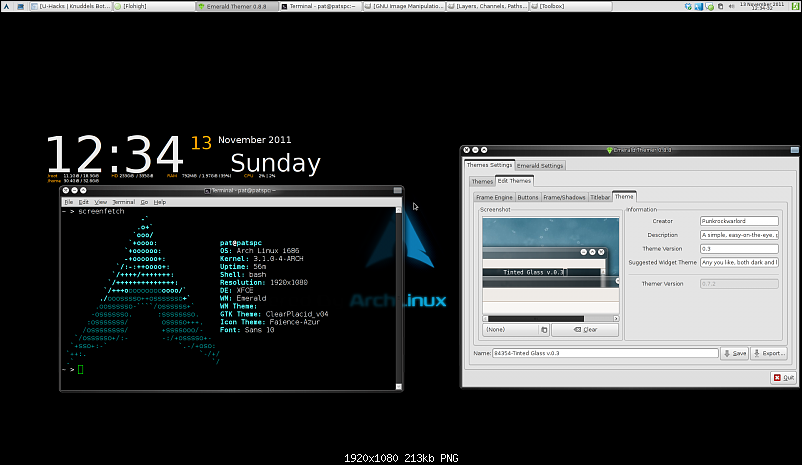Click the Description input field

pos(739,235)
